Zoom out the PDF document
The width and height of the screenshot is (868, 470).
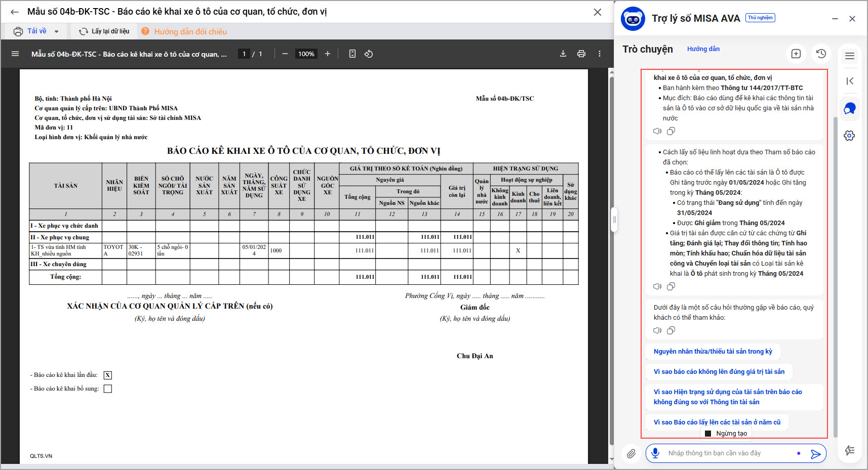(285, 54)
